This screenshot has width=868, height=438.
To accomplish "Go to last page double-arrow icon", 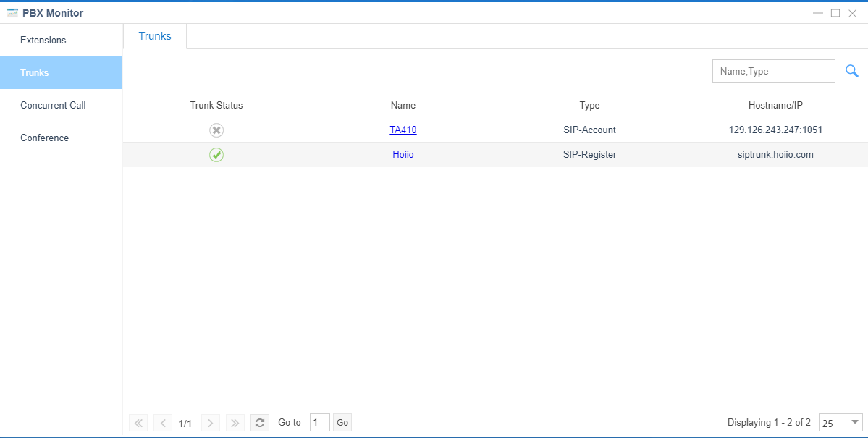I will 235,423.
